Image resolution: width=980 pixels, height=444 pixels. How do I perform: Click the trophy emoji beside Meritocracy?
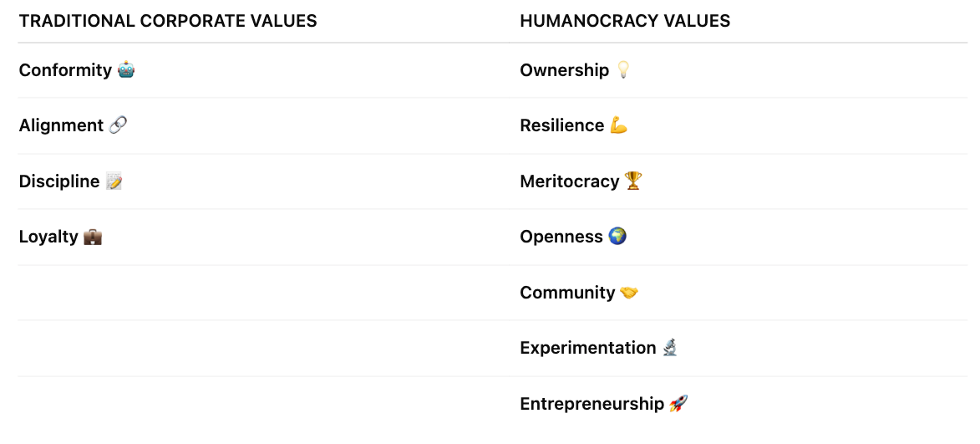pyautogui.click(x=633, y=181)
